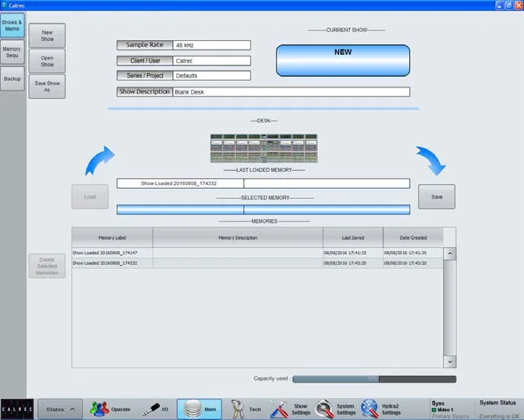Viewport: 524px width, 420px height.
Task: Click the Save button
Action: click(437, 196)
